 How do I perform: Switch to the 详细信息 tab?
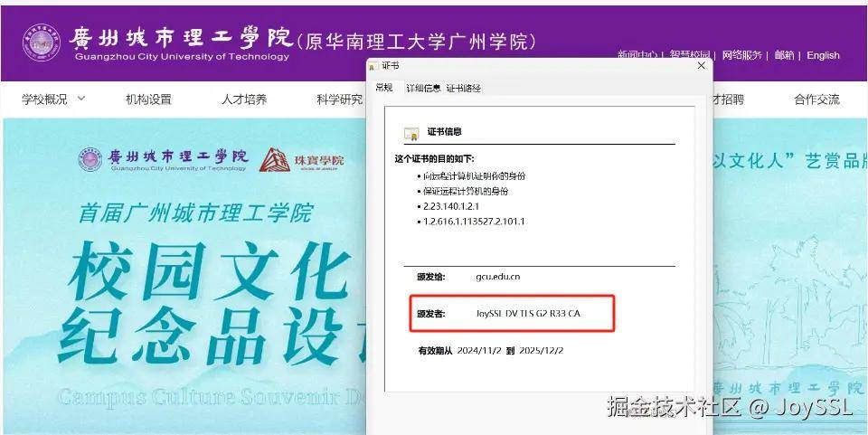pos(423,88)
